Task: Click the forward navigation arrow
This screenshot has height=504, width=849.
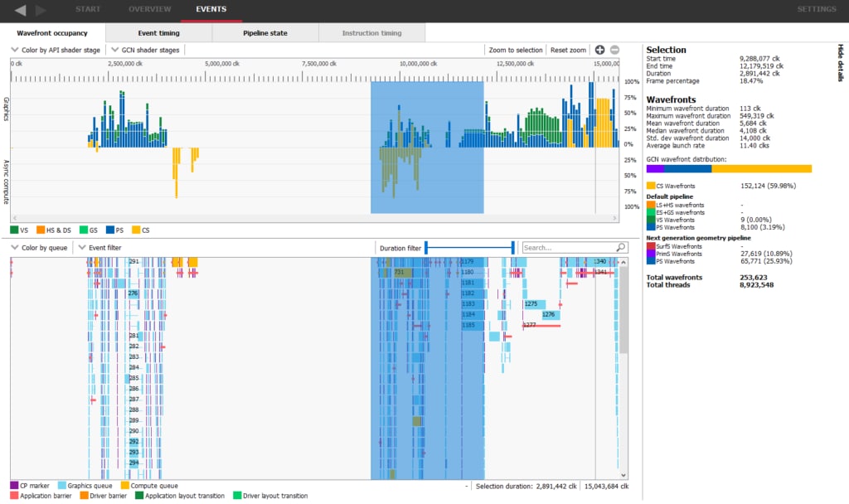Action: pyautogui.click(x=41, y=10)
